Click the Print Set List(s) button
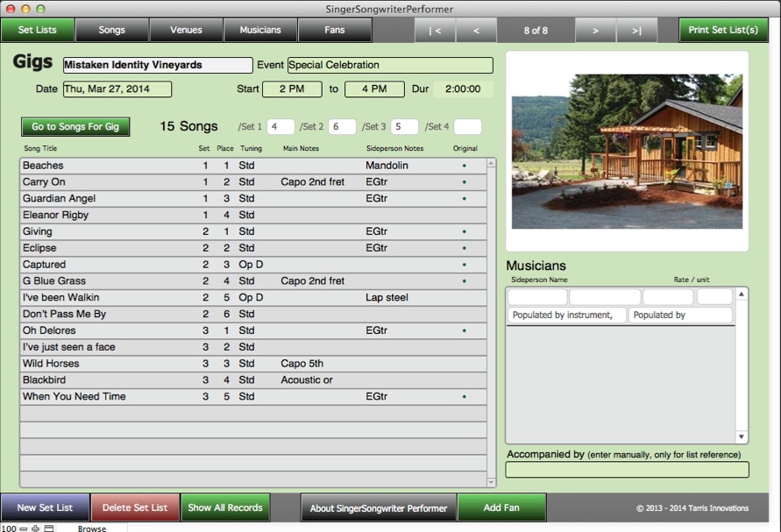781x532 pixels. [723, 30]
